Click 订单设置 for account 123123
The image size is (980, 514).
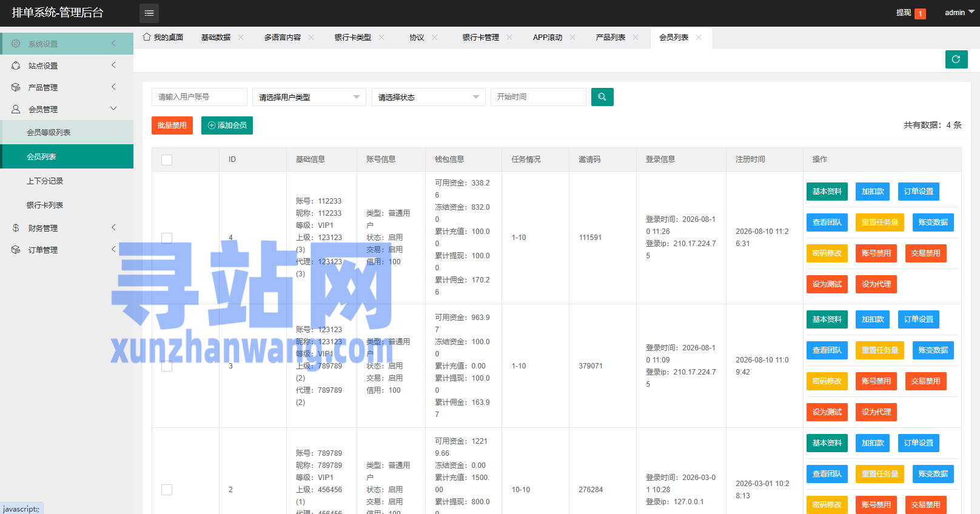coord(919,319)
